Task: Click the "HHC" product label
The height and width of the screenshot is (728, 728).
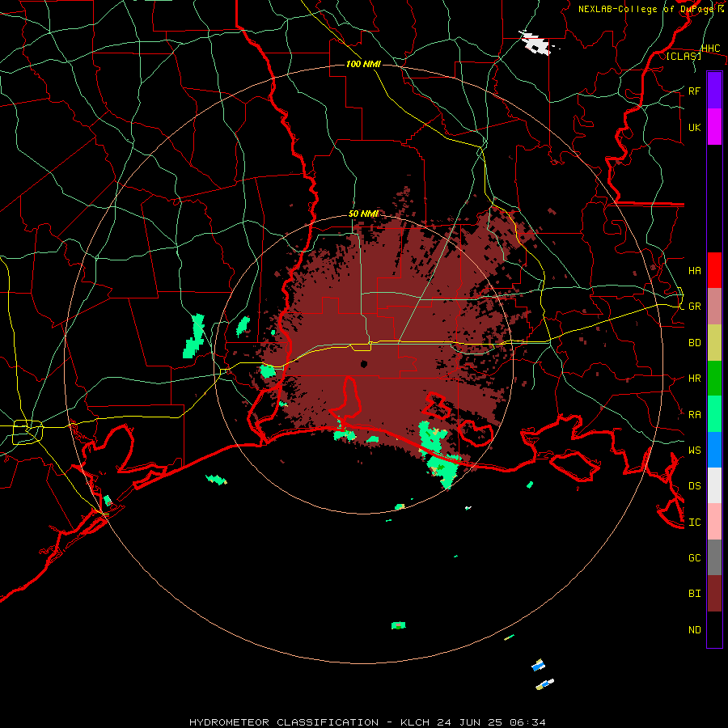Action: coord(710,49)
